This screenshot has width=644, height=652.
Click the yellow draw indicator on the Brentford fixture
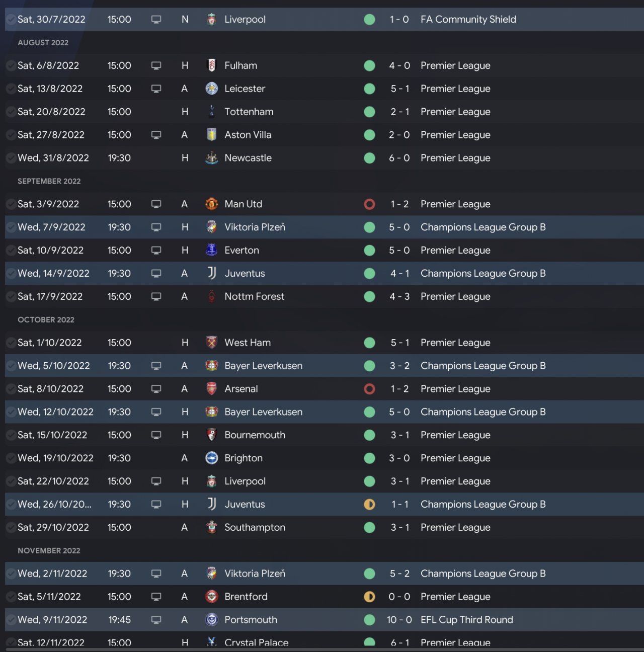pos(369,597)
